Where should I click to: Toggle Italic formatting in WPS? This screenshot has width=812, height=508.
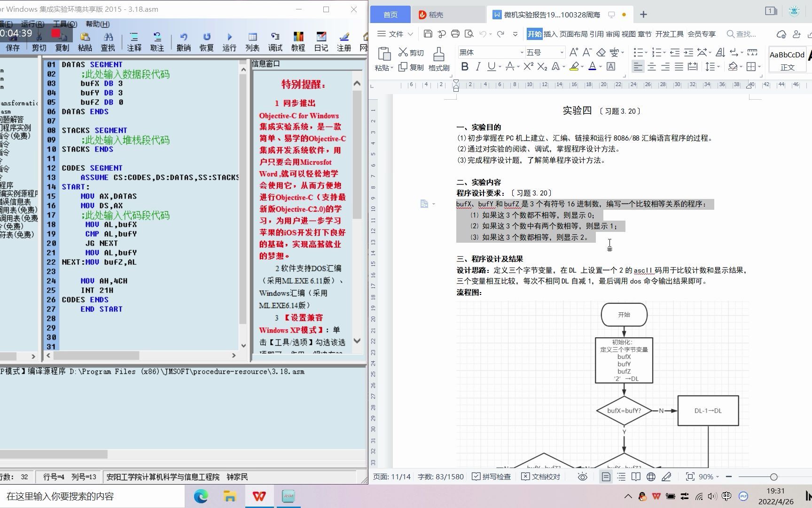[478, 67]
